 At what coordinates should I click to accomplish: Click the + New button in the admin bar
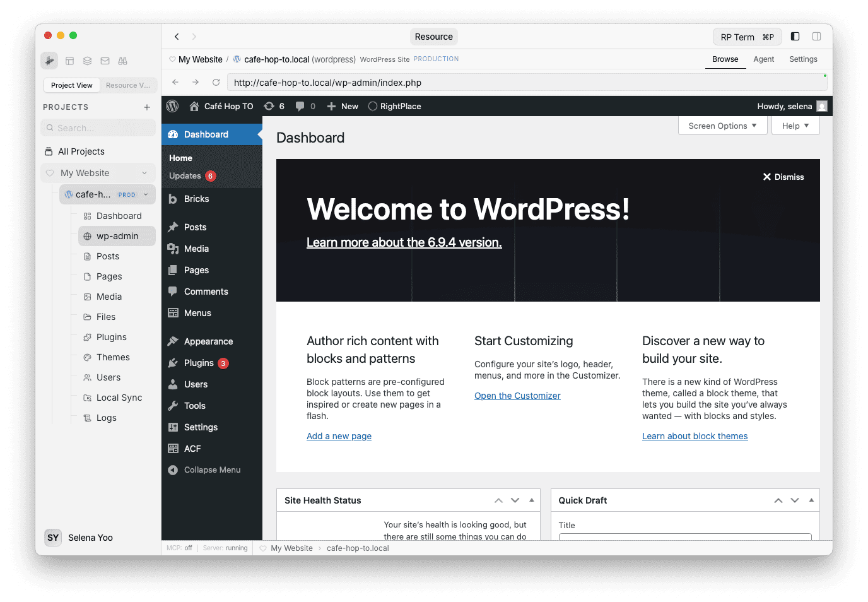click(x=343, y=105)
